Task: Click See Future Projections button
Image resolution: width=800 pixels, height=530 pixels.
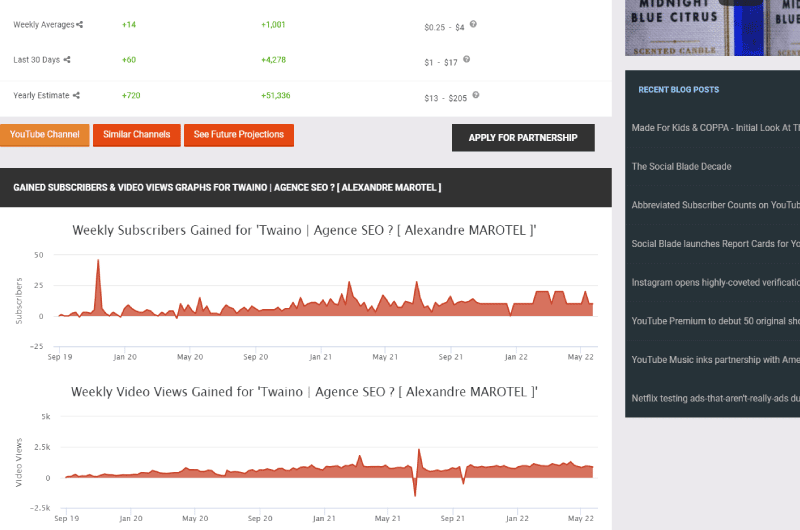Action: click(239, 135)
